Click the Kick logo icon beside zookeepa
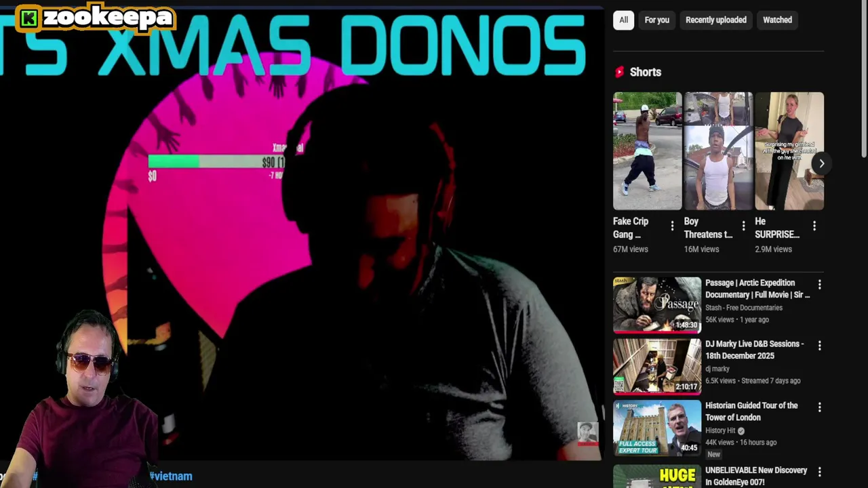This screenshot has width=868, height=488. pyautogui.click(x=29, y=18)
